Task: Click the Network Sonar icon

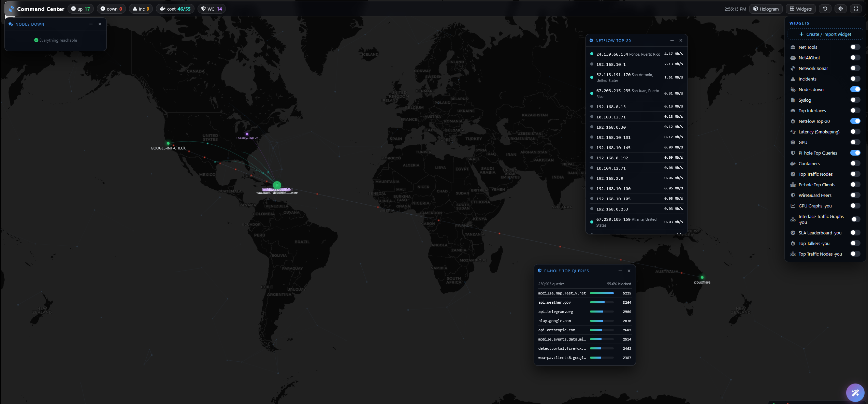Action: (793, 69)
